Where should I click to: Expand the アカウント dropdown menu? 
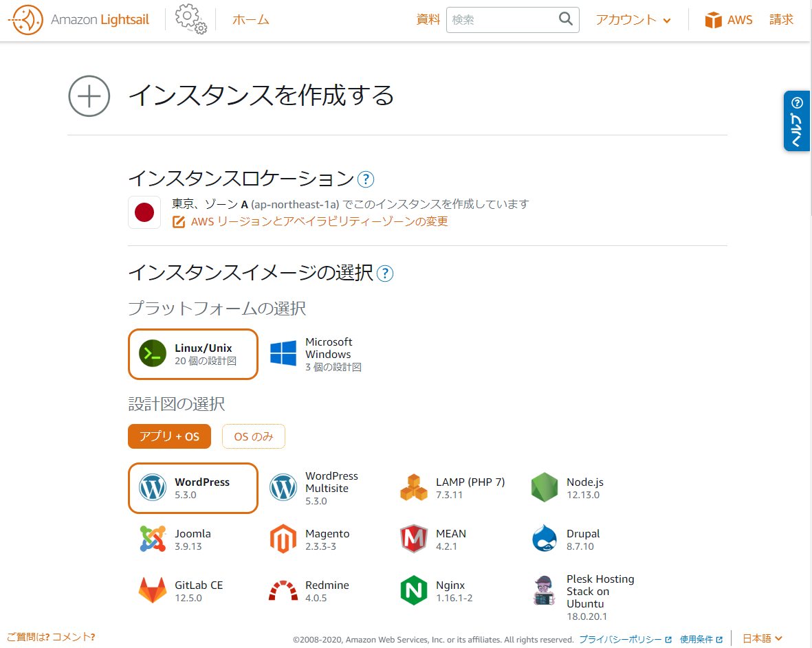coord(633,20)
